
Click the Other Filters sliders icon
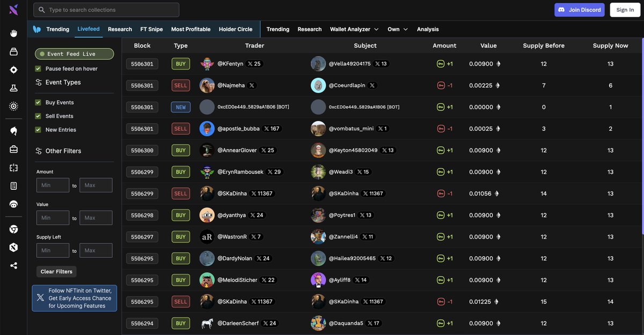[39, 151]
